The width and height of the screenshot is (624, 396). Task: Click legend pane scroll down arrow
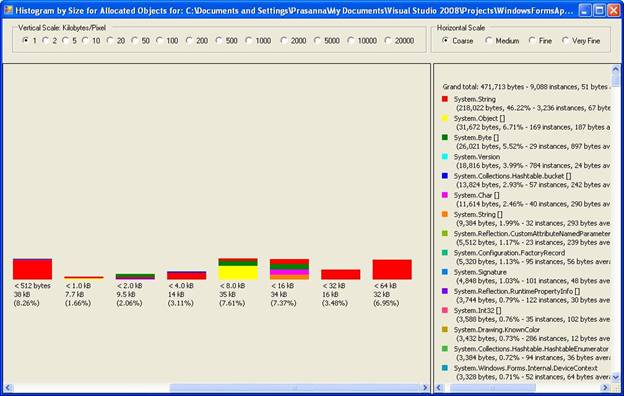pos(616,377)
